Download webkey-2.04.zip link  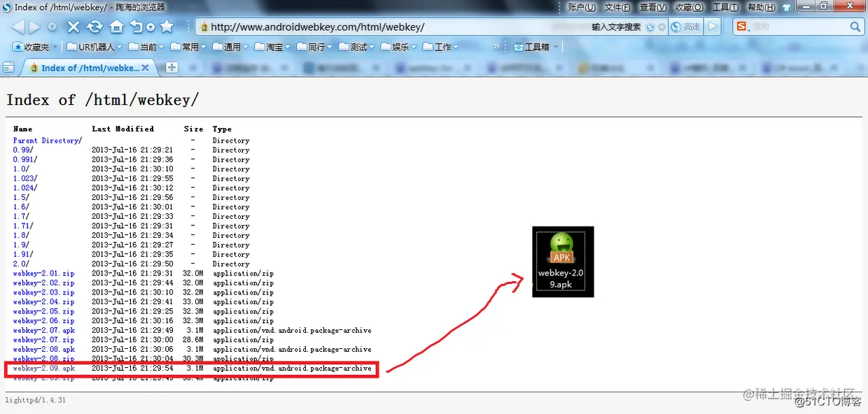click(43, 302)
